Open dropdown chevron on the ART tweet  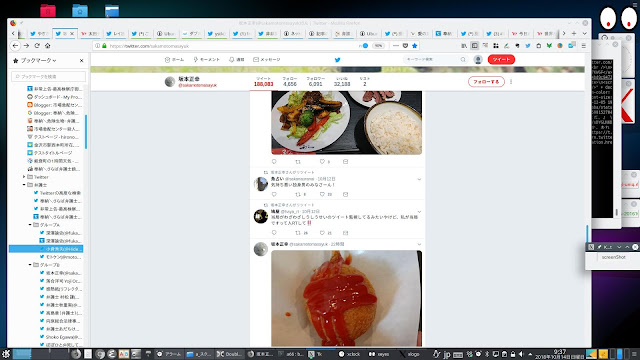pyautogui.click(x=419, y=212)
